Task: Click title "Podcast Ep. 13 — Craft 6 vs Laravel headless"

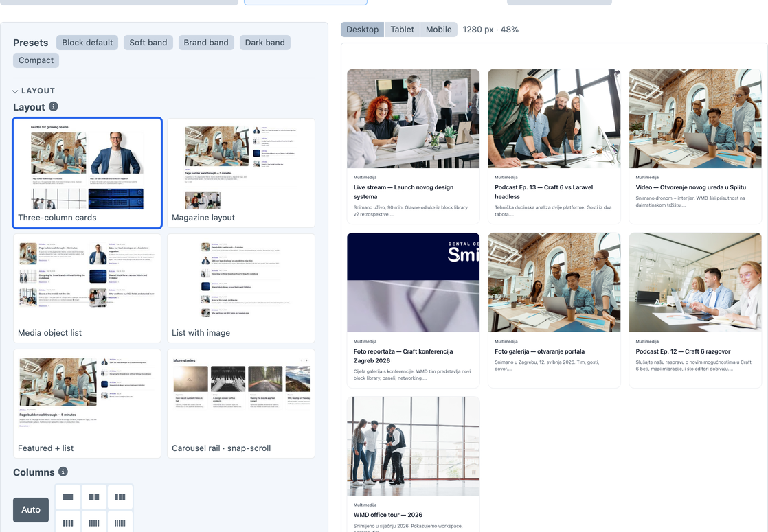Action: (x=543, y=192)
